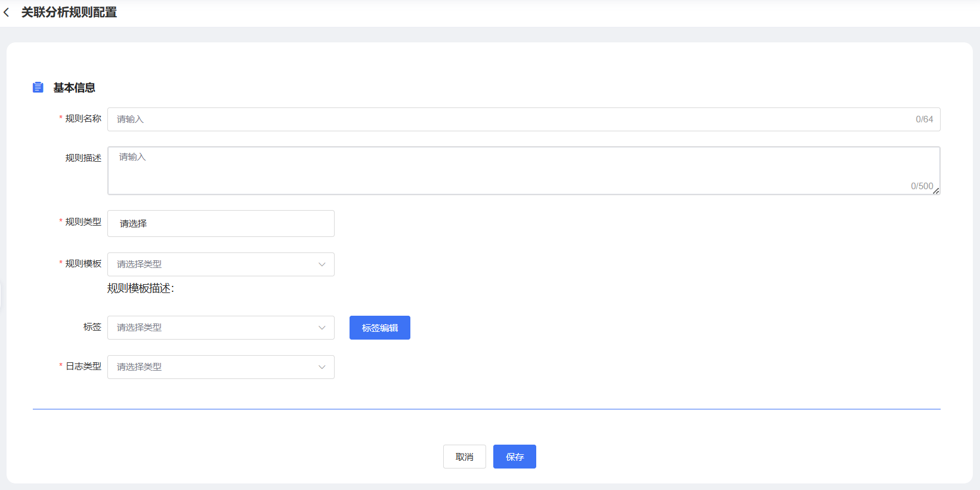Screen dimensions: 980x490
Task: Click the chevron arrow in 标签 field
Action: click(322, 328)
